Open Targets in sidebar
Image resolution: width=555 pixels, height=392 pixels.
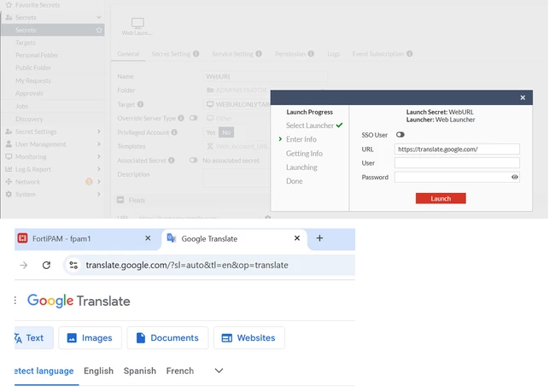click(26, 43)
